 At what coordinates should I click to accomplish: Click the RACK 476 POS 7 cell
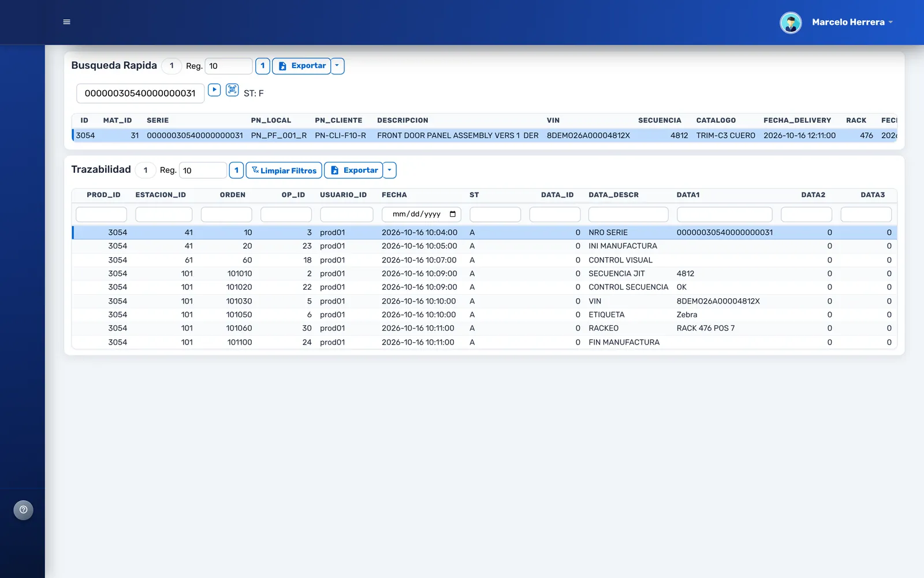coord(706,328)
